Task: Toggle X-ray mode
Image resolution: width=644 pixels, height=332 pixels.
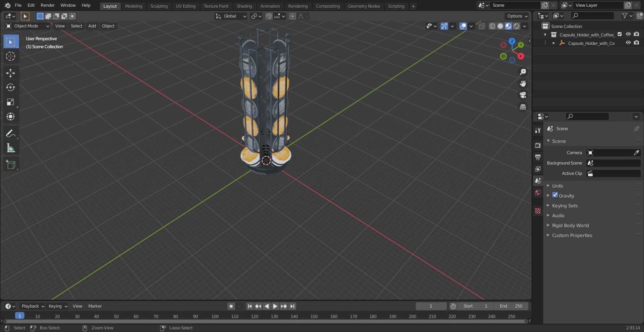Action: point(482,26)
